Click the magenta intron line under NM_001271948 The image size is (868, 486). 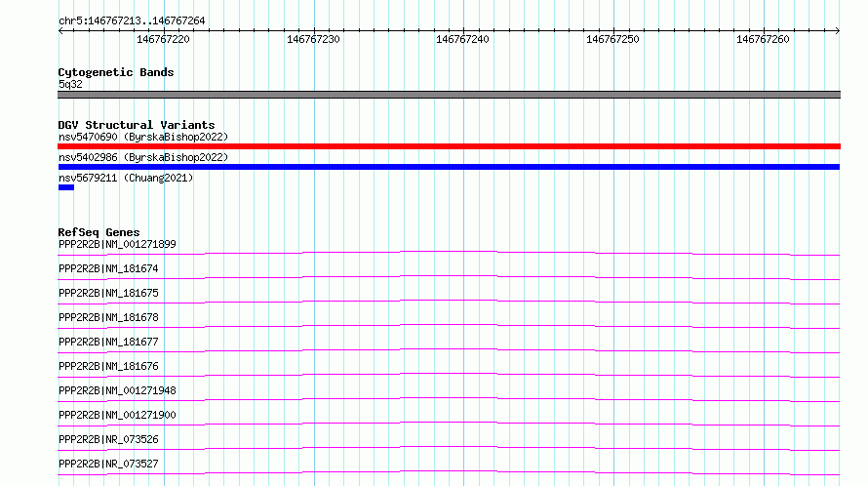[449, 398]
